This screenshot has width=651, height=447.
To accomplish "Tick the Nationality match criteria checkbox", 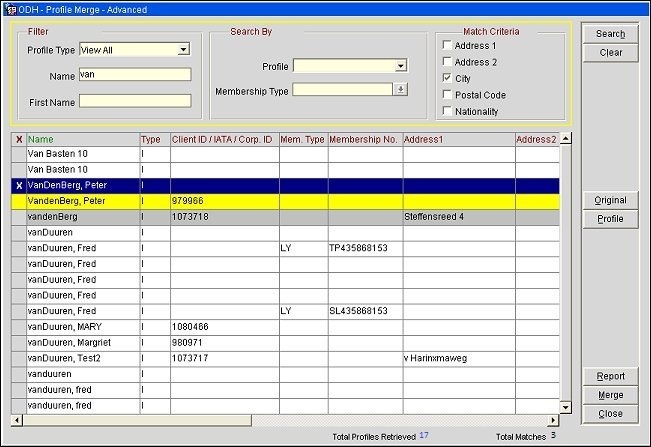I will click(446, 111).
